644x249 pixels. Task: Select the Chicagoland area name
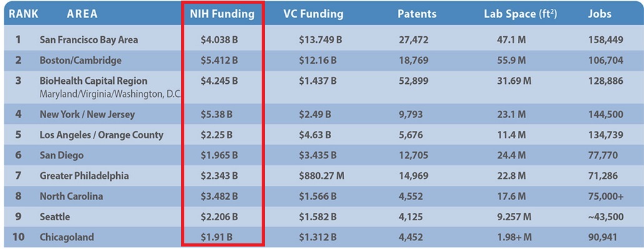pyautogui.click(x=67, y=238)
